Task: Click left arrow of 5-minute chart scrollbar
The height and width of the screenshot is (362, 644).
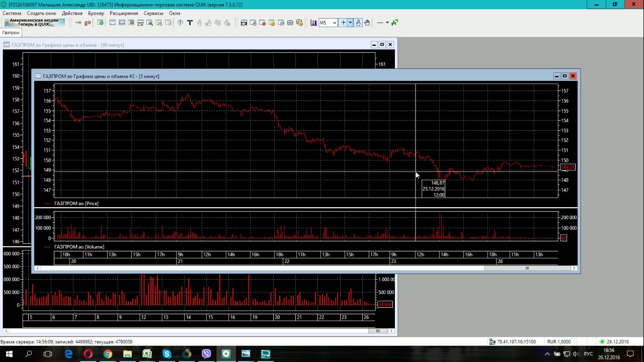Action: 37,268
